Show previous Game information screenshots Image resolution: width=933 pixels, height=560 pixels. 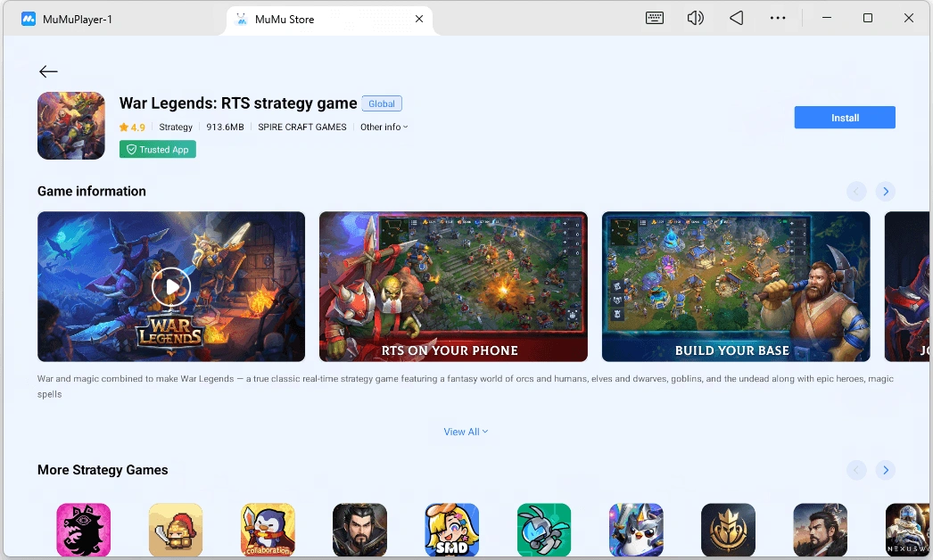click(x=856, y=191)
